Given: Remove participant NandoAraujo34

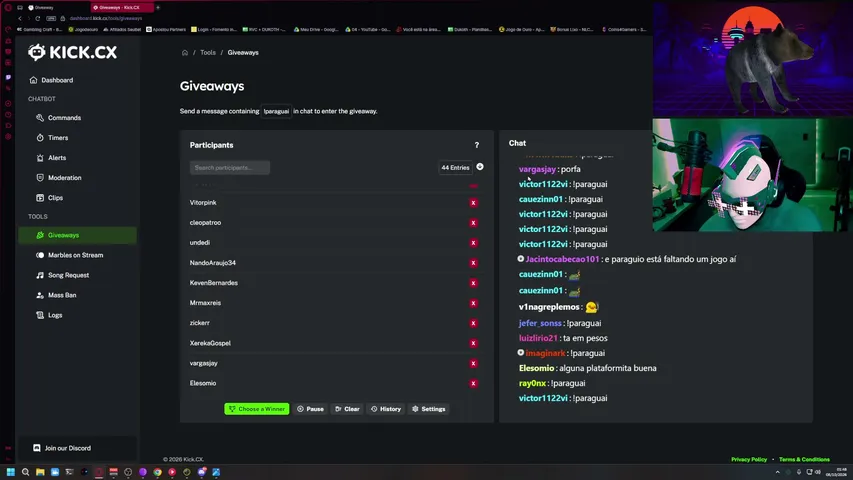Looking at the screenshot, I should coord(473,263).
